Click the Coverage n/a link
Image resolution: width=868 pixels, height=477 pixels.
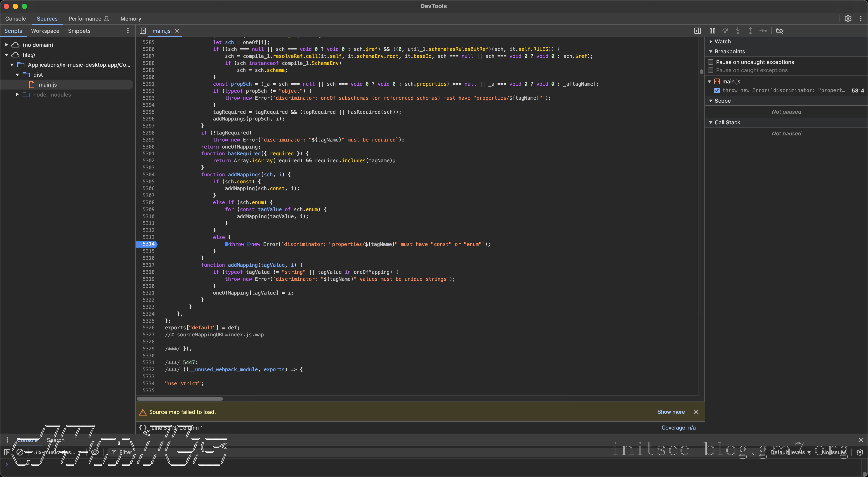678,427
